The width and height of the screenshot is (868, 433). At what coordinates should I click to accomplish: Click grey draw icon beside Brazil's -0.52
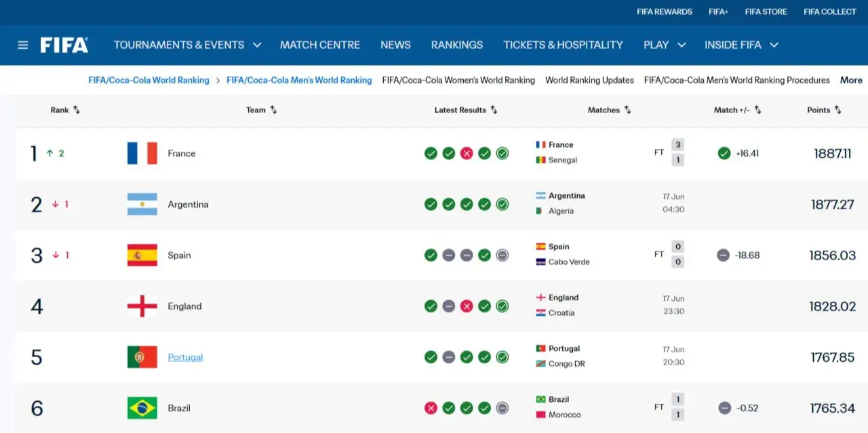(x=725, y=408)
